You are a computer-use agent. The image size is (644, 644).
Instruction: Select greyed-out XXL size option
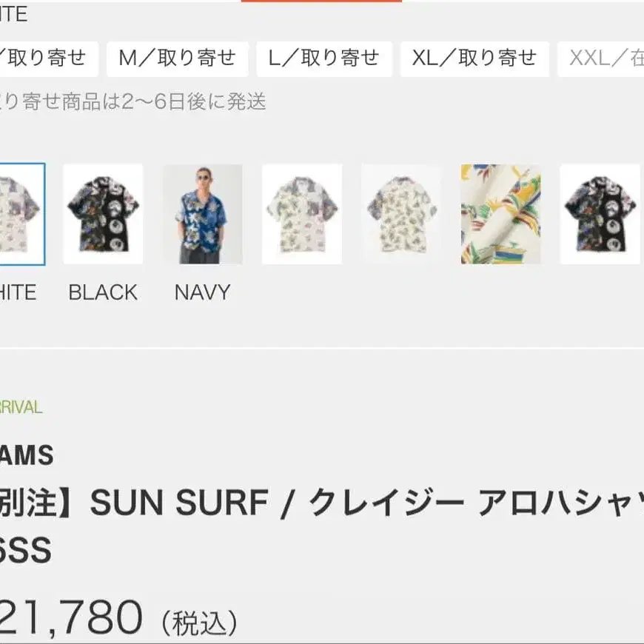pyautogui.click(x=600, y=58)
